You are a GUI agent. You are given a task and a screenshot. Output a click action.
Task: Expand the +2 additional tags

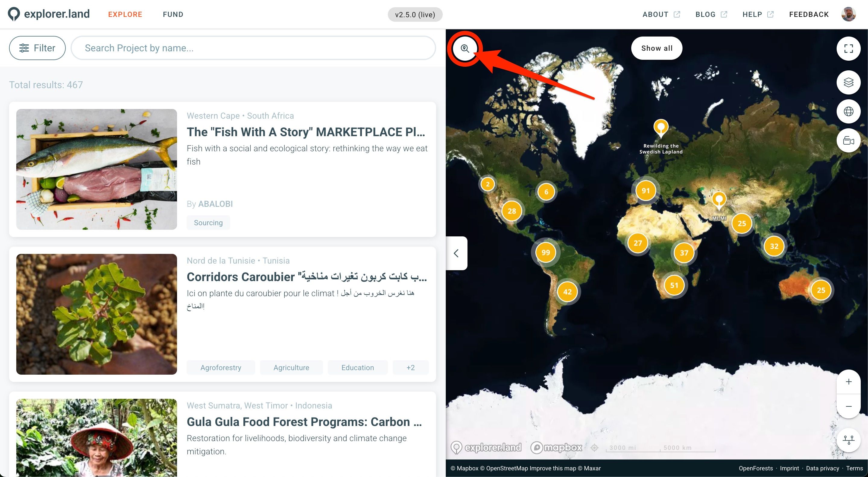tap(410, 367)
